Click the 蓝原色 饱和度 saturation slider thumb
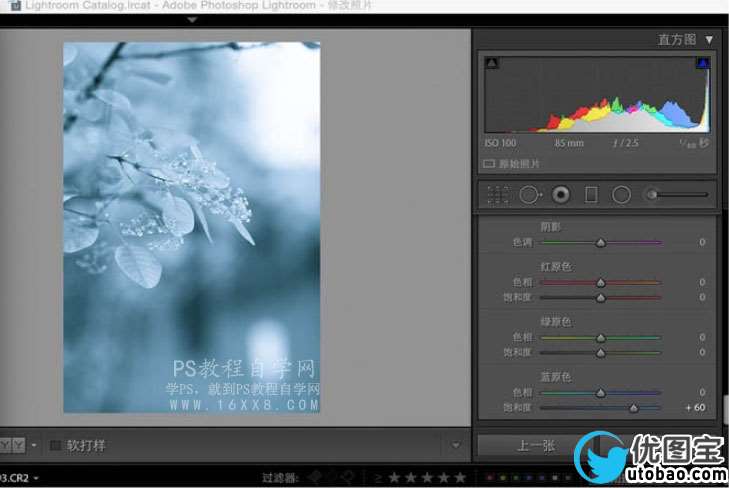The image size is (729, 488). 634,408
